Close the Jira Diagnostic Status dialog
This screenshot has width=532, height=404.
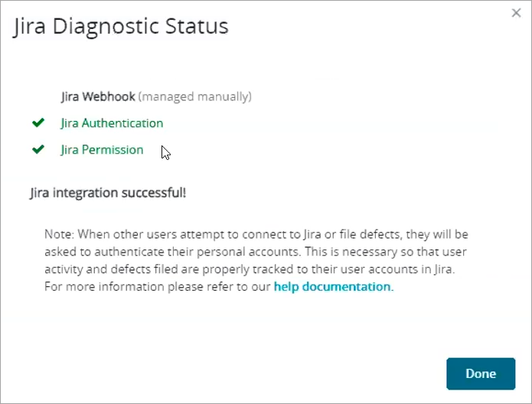click(516, 13)
